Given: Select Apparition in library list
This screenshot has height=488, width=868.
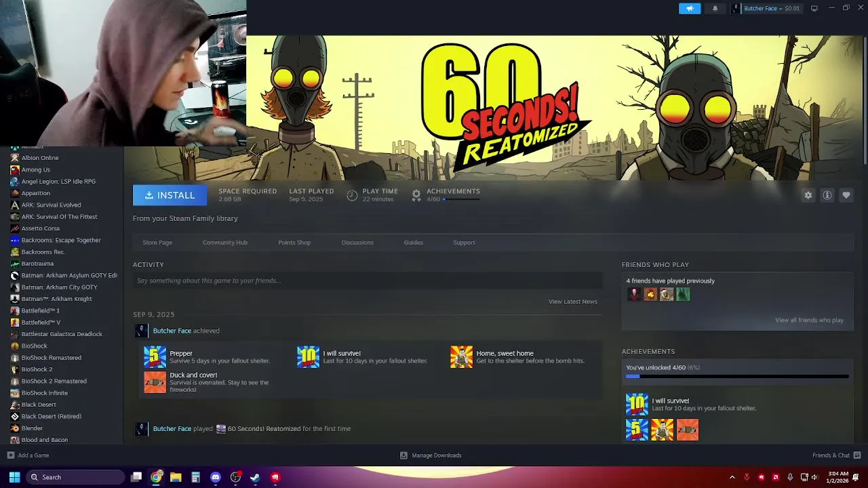Looking at the screenshot, I should coord(35,193).
